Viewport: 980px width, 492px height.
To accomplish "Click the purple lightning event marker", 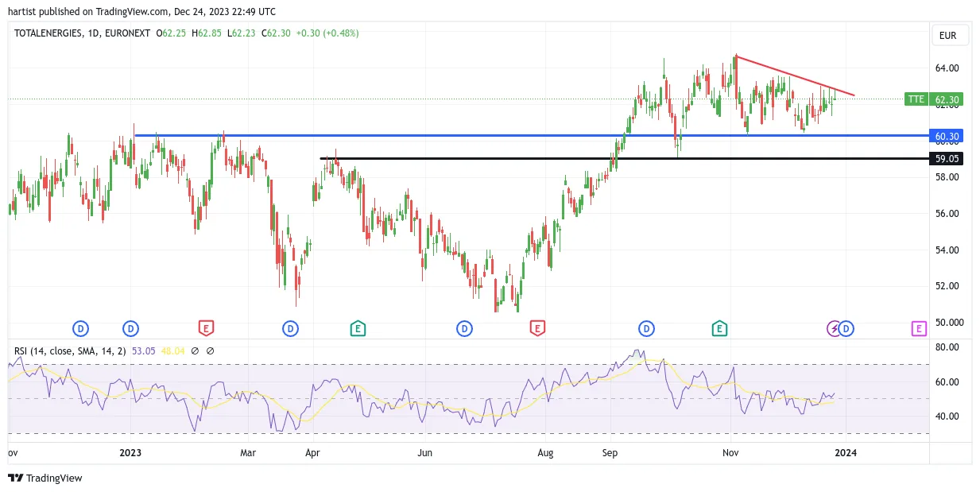I will tap(834, 328).
